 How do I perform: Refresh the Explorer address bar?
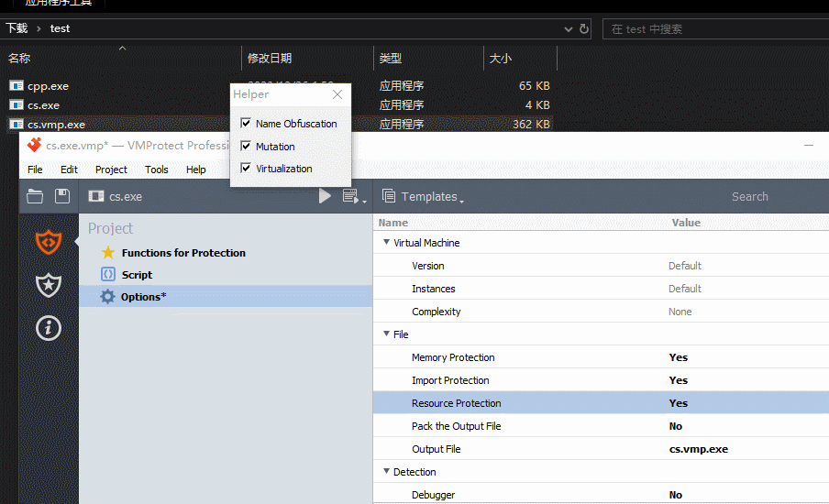[x=584, y=28]
